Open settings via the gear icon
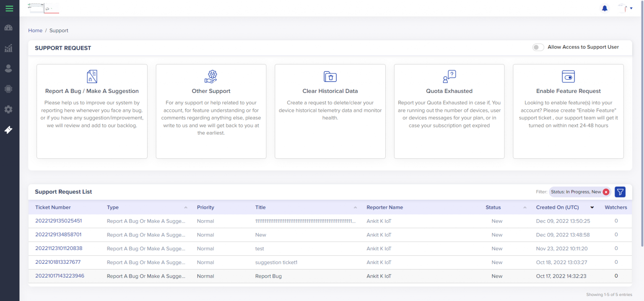 coord(9,109)
